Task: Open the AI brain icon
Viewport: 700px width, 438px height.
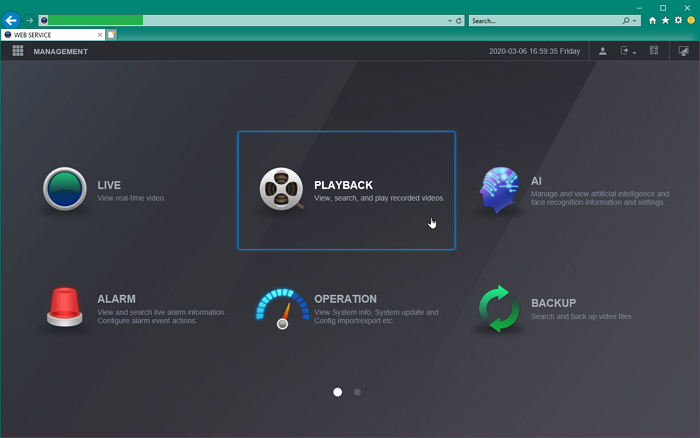Action: 499,190
